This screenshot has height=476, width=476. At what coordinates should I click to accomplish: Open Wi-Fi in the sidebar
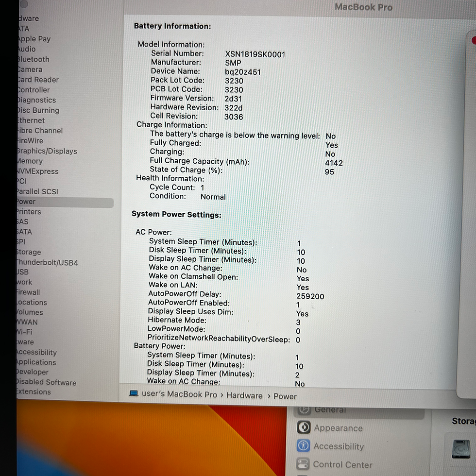24,332
